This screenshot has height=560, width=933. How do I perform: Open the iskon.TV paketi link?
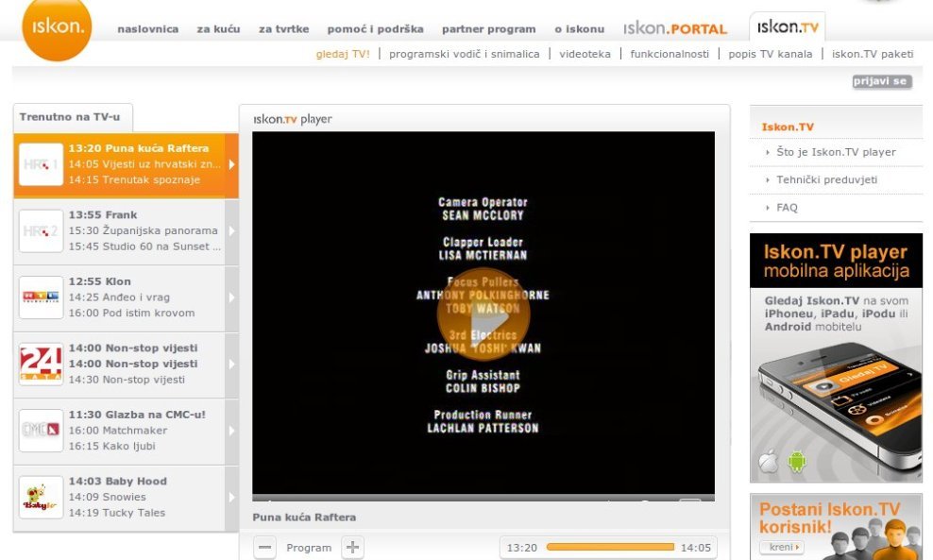873,54
